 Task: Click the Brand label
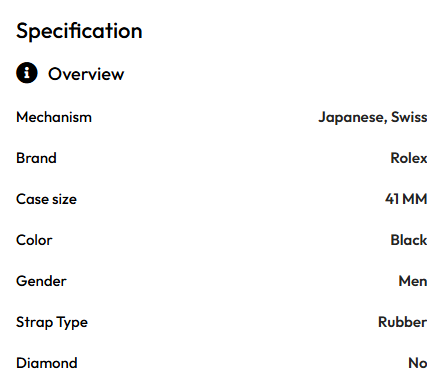(36, 158)
